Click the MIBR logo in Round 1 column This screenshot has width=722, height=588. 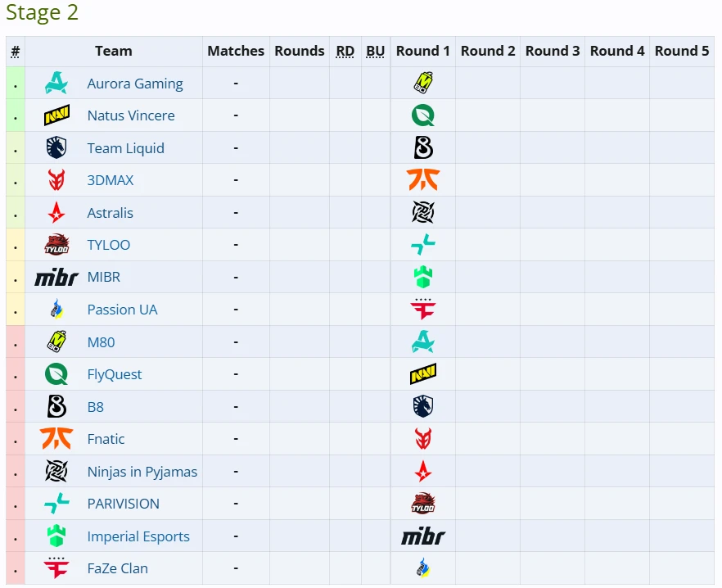coord(423,536)
